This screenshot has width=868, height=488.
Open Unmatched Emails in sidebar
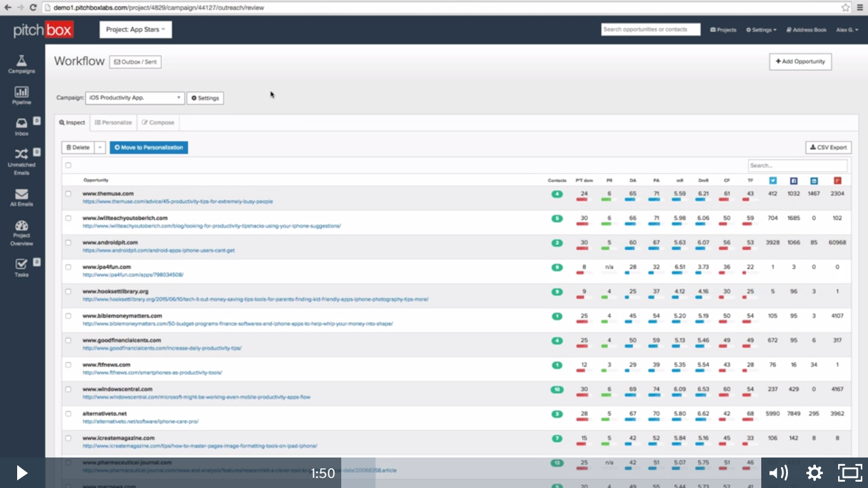(x=22, y=161)
